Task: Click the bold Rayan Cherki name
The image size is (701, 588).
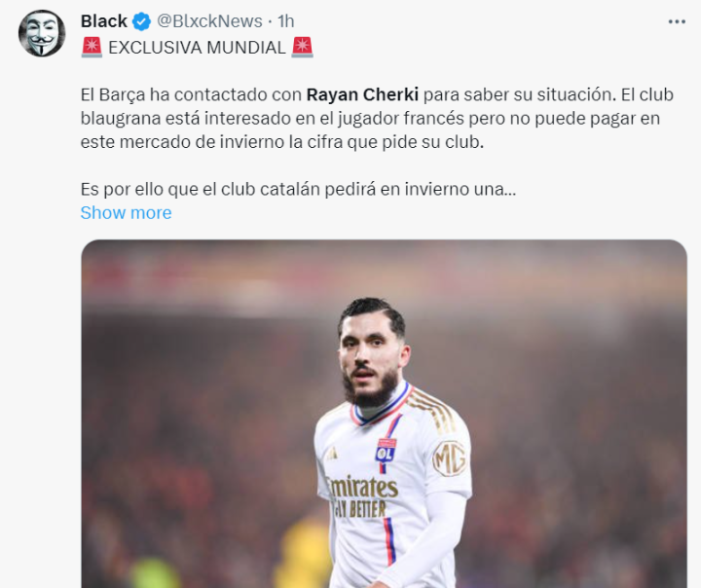Action: click(362, 94)
